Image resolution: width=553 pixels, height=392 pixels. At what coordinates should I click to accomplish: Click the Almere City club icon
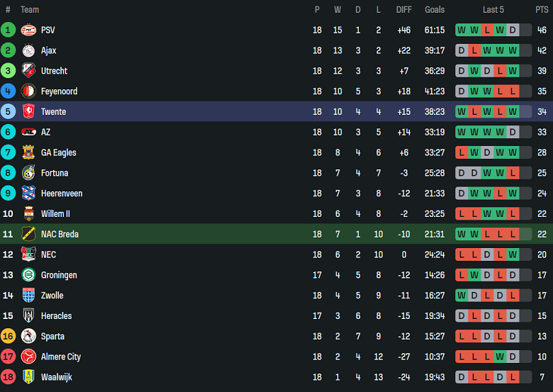click(28, 357)
